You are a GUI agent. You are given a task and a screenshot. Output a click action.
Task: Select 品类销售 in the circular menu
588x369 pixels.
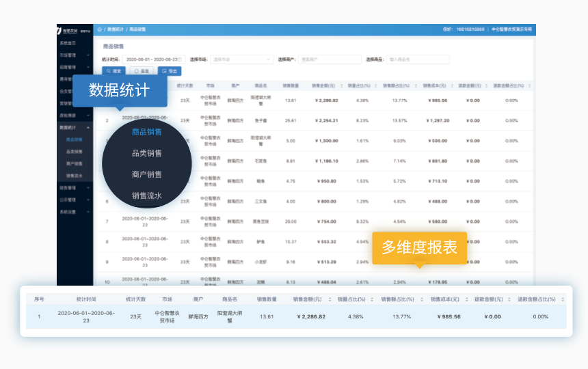147,153
